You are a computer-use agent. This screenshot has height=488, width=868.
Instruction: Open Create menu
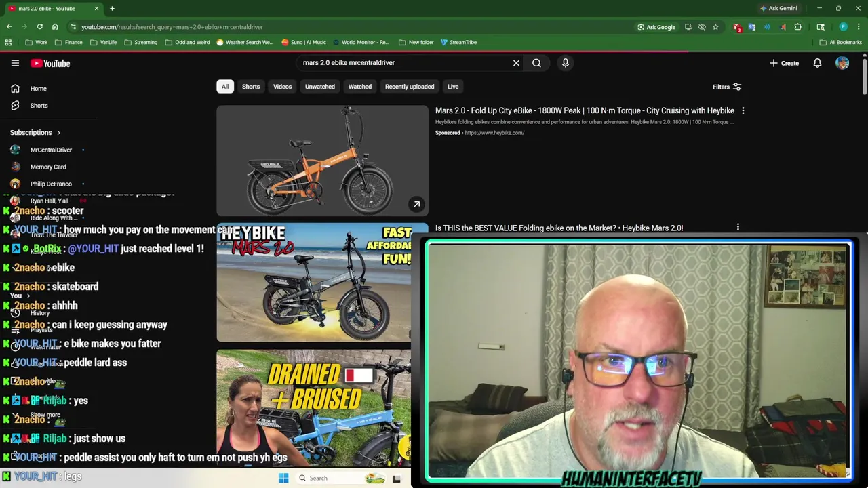tap(784, 63)
